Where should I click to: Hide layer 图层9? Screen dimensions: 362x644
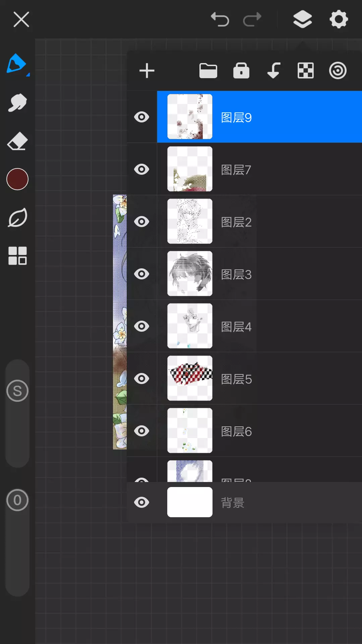point(142,117)
